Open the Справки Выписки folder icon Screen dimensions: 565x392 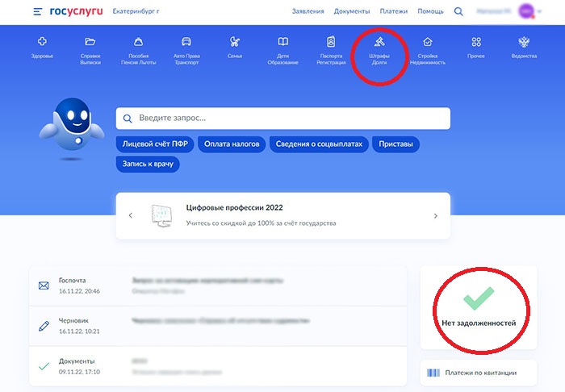[90, 42]
